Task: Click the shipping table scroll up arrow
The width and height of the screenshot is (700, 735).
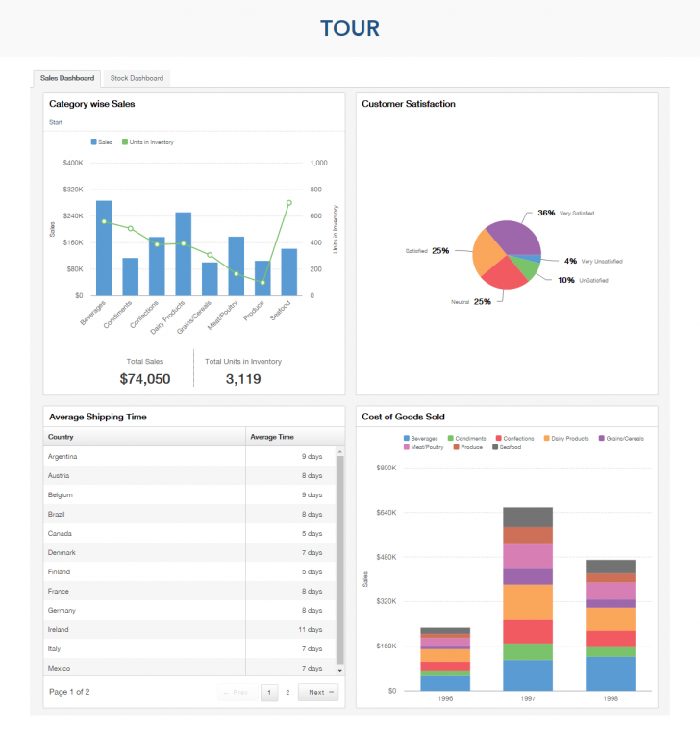Action: tap(340, 451)
